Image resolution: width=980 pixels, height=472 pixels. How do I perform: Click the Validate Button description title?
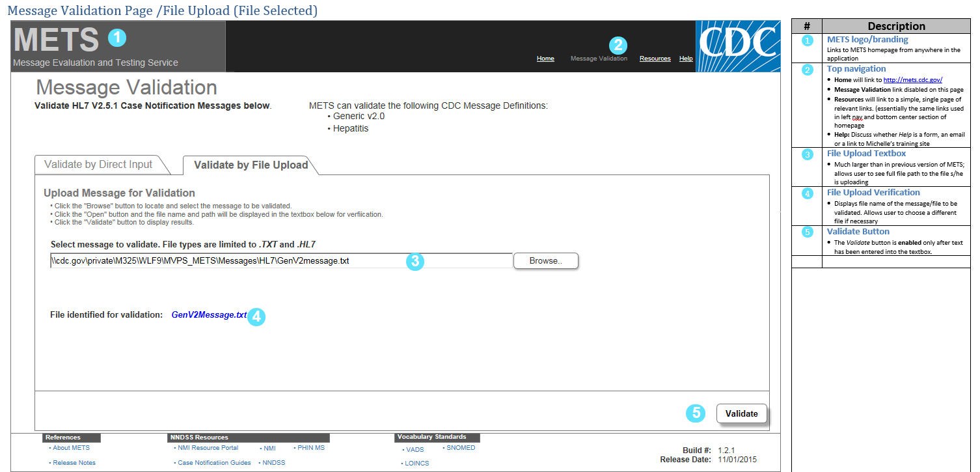click(x=858, y=232)
